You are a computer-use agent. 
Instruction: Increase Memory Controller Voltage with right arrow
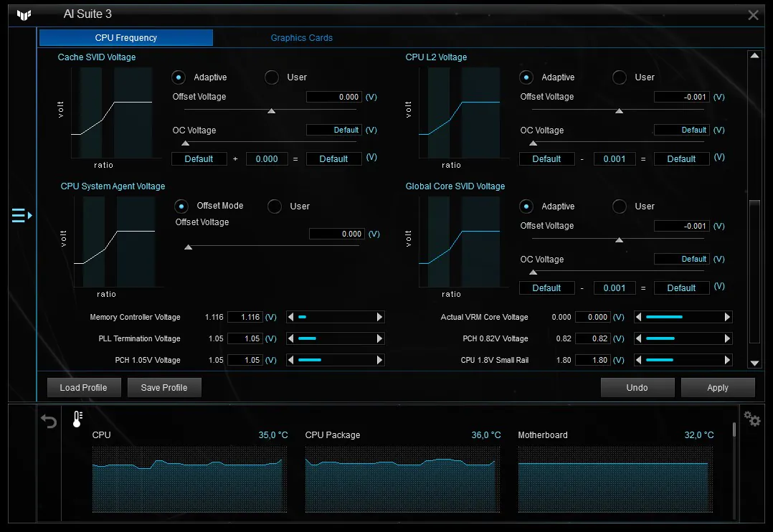click(x=379, y=317)
